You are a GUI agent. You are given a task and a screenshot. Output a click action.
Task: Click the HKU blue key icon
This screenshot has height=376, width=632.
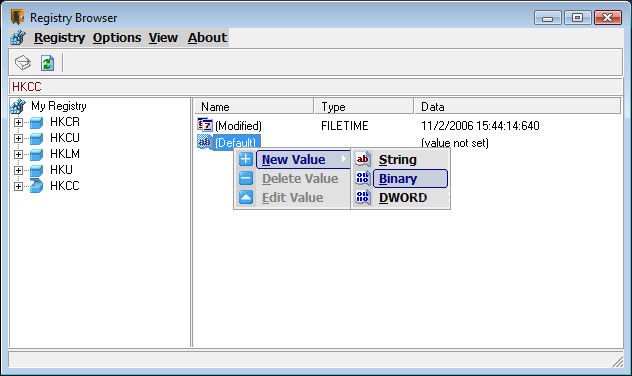(36, 170)
